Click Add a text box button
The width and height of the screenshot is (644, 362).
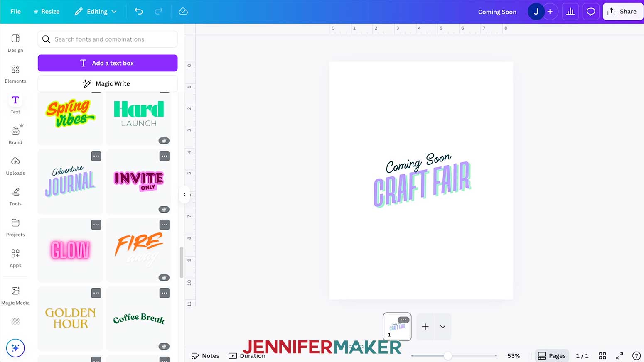coord(108,63)
